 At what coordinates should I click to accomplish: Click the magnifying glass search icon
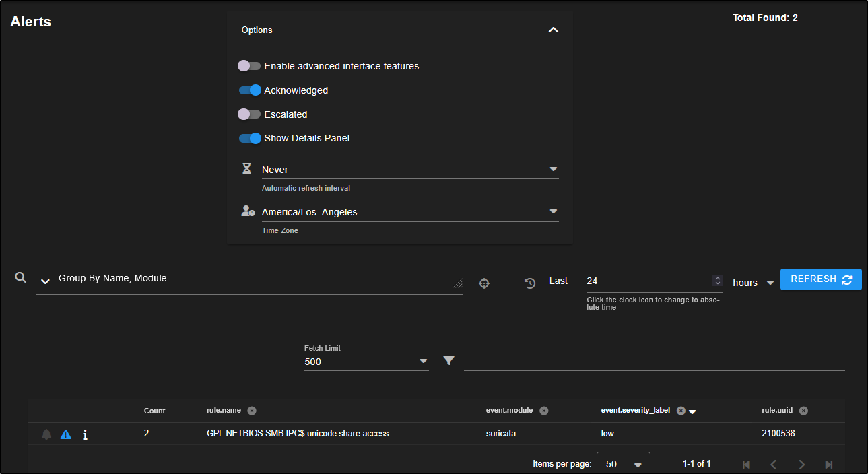[x=20, y=278]
